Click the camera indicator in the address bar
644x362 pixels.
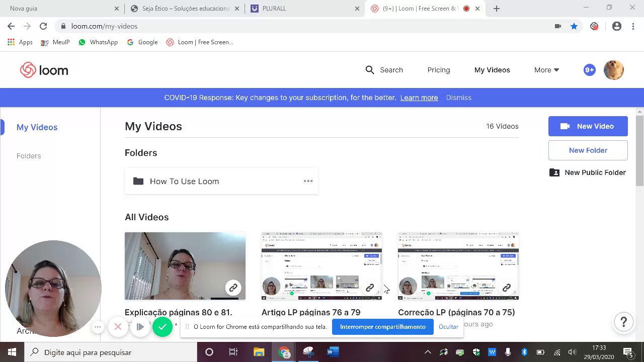(557, 26)
